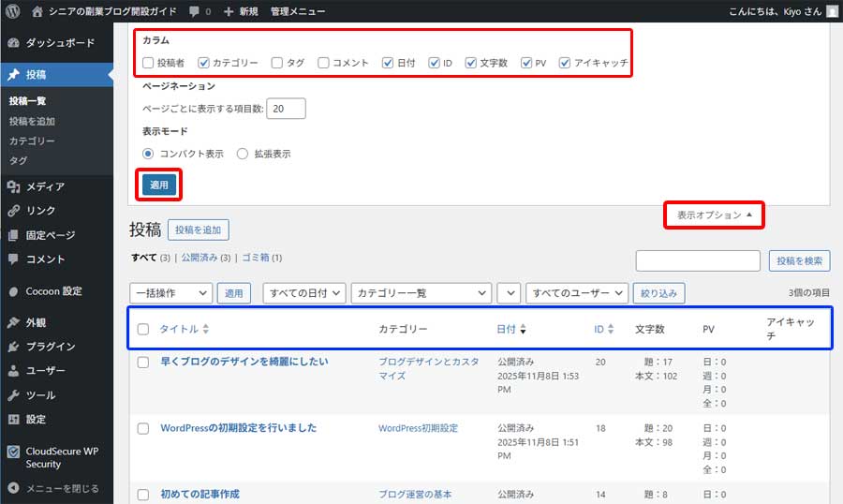This screenshot has height=504, width=843.
Task: Click the WordPress logo icon
Action: (13, 10)
